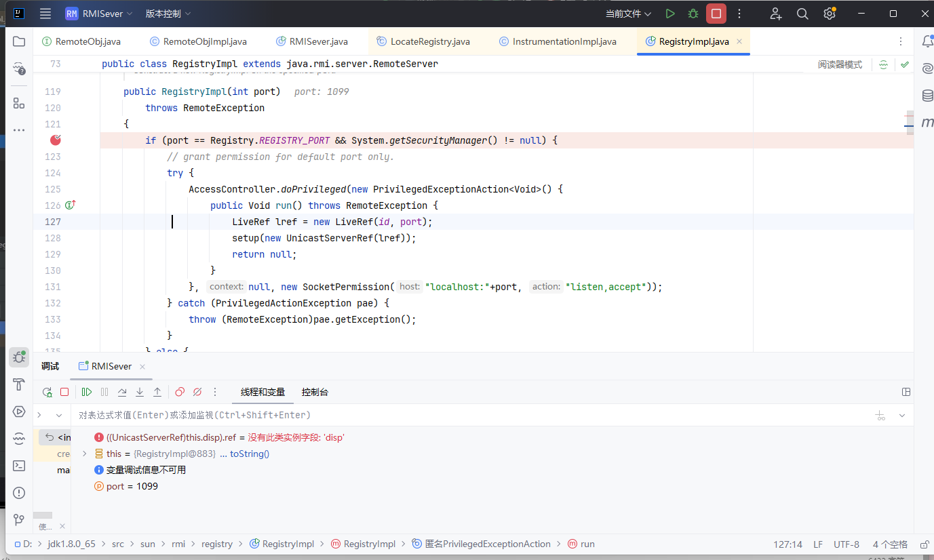Toggle Mute Breakpoints in the debug toolbar
The image size is (934, 560).
pos(197,392)
